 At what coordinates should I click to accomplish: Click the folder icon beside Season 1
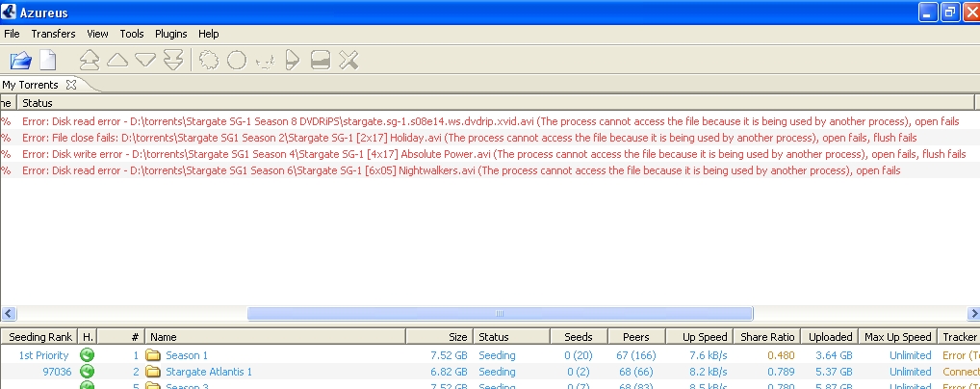[153, 355]
